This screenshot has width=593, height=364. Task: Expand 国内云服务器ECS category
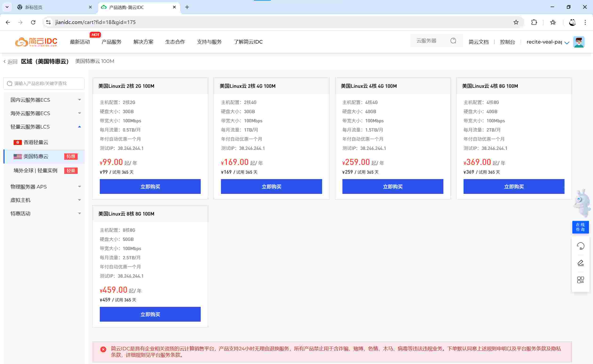(44, 100)
